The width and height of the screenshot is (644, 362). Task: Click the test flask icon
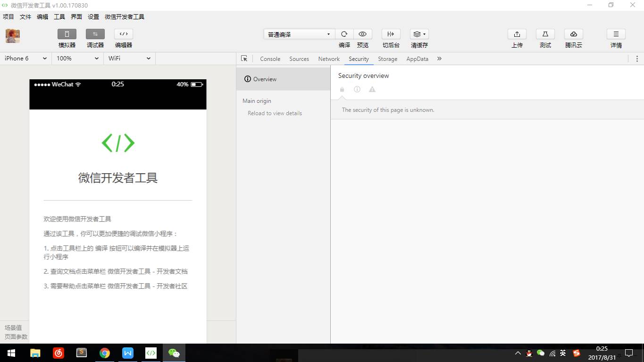coord(545,34)
